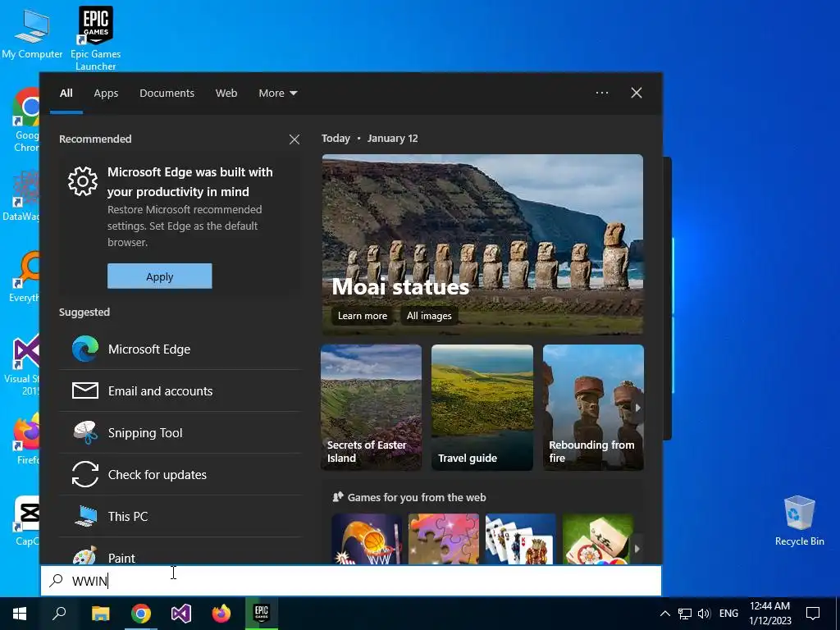Change ENG input language

coord(728,614)
